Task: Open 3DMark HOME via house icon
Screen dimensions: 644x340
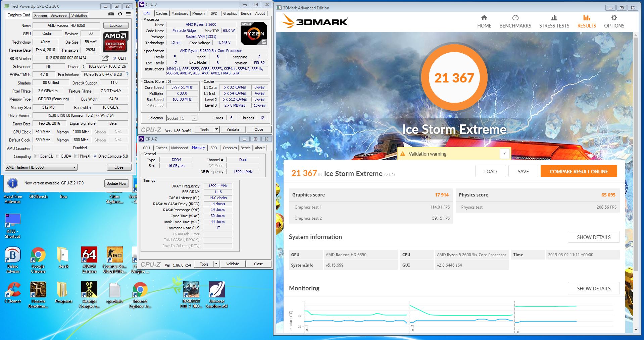Action: tap(484, 18)
